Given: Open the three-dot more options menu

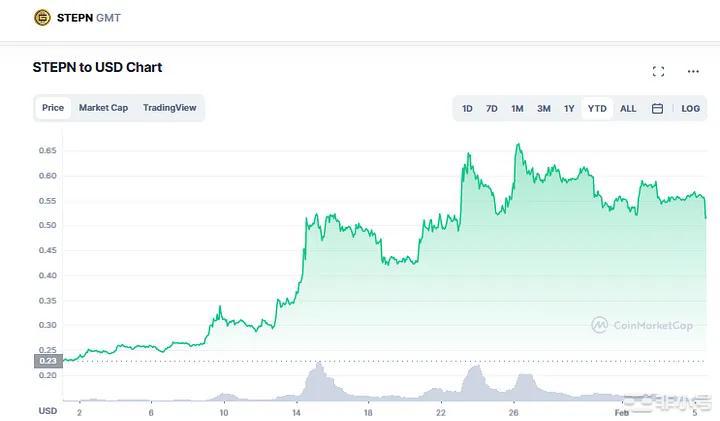Looking at the screenshot, I should click(x=693, y=71).
